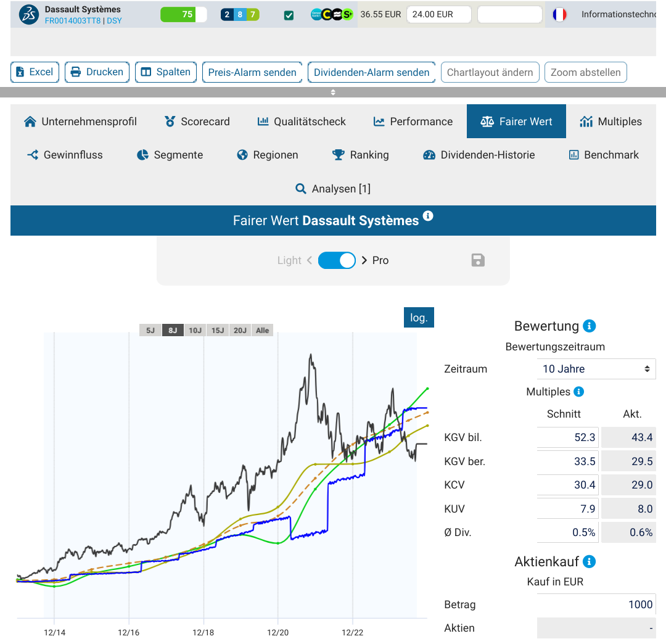Click the right chevron beside Pro
Screen dimensions: 666x644
click(364, 260)
